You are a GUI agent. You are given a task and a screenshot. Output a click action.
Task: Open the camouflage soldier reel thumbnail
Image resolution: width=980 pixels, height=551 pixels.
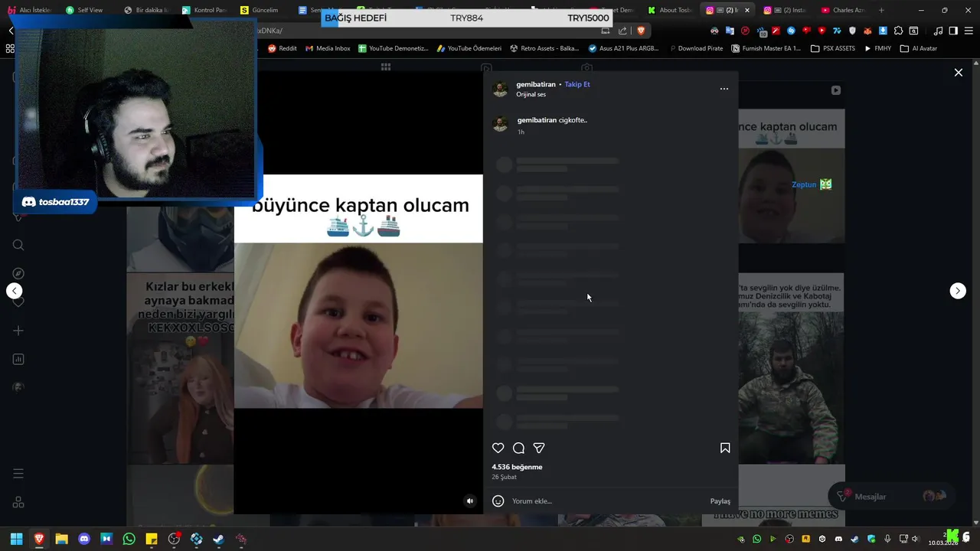(792, 368)
